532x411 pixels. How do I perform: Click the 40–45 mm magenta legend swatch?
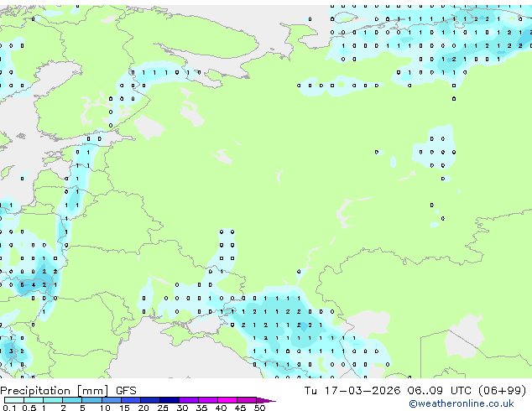(x=227, y=400)
